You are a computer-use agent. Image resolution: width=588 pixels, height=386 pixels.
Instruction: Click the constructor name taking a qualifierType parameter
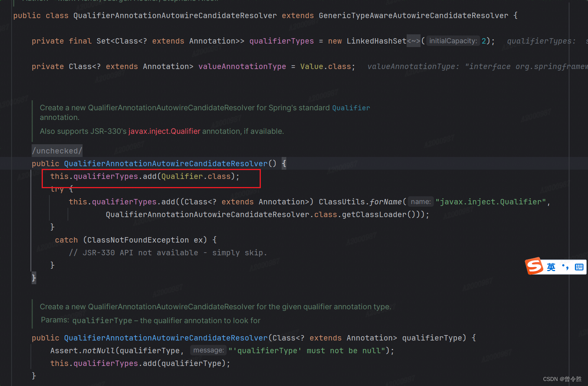pos(166,338)
